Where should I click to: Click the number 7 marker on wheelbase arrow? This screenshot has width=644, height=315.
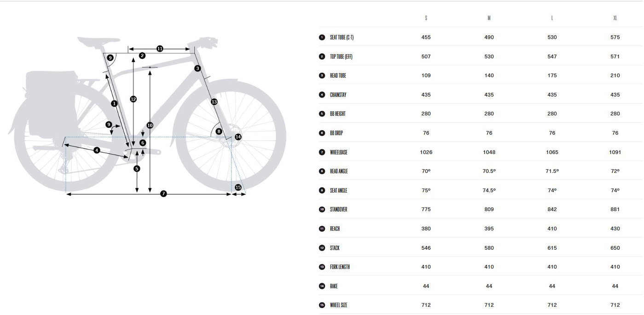[163, 194]
